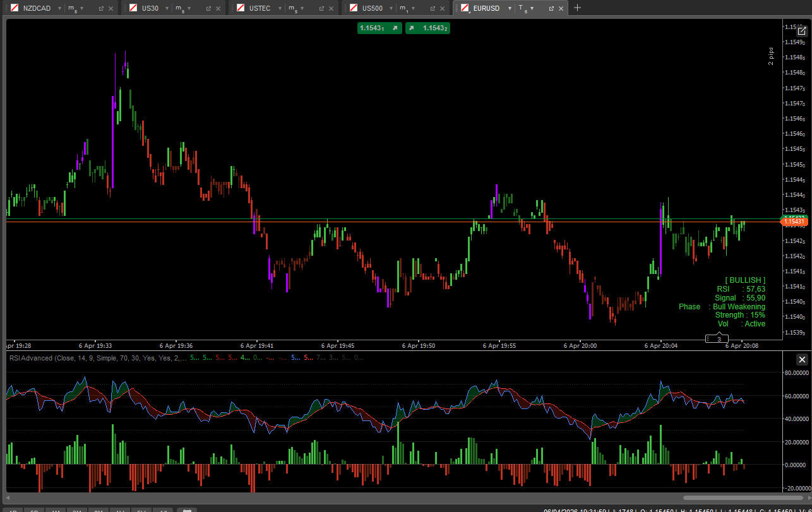The width and height of the screenshot is (812, 512).
Task: Open the US30 symbol dropdown arrow
Action: [x=167, y=8]
